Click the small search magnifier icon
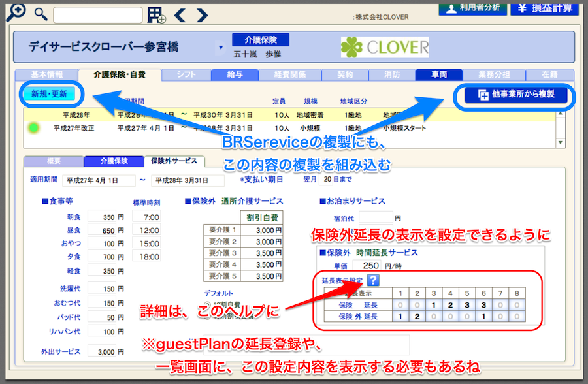Screen dimensions: 588x384 [41, 14]
